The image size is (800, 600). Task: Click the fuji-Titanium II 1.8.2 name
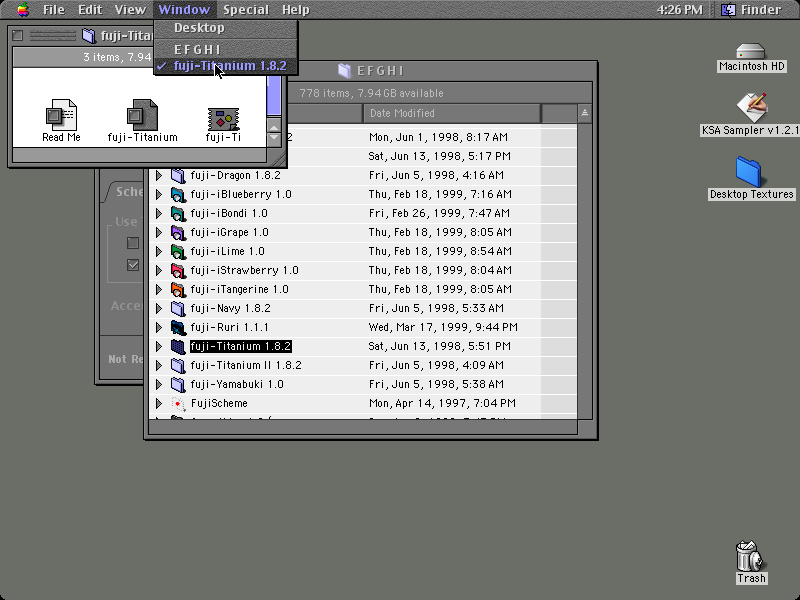pyautogui.click(x=246, y=365)
